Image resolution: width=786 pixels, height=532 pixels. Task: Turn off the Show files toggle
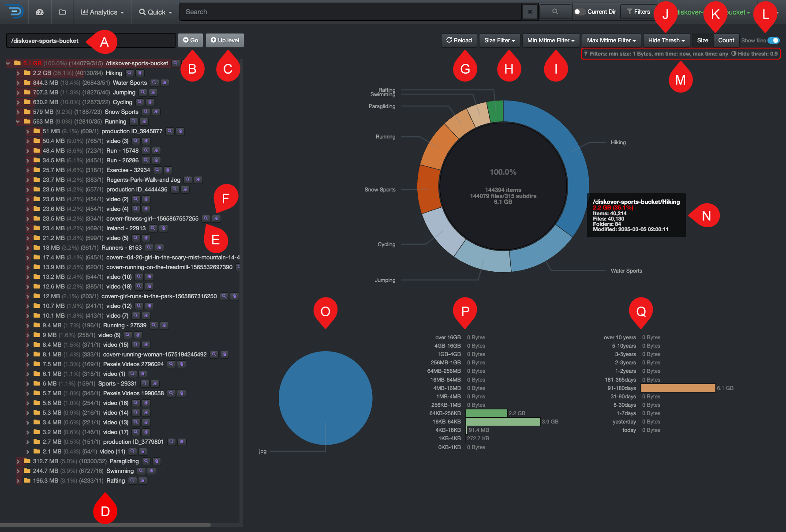773,40
